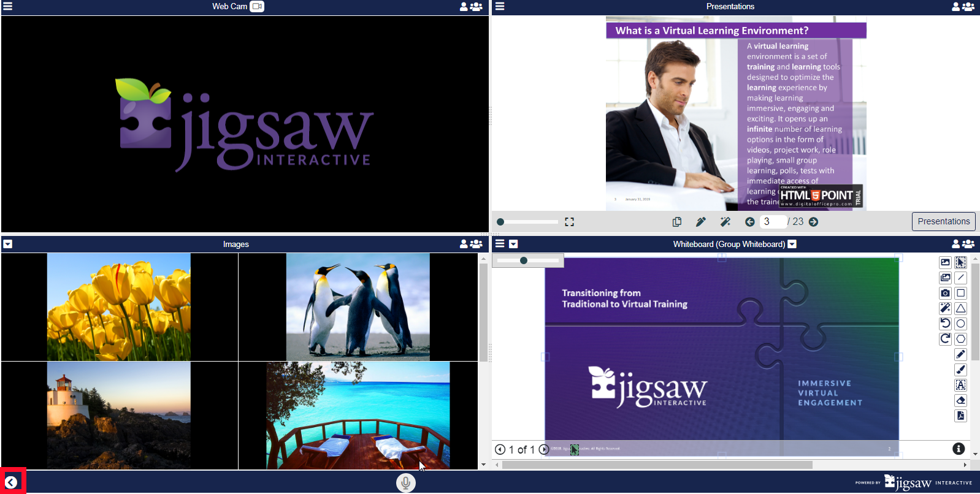
Task: Pick the whiteboard pencil tool
Action: (960, 354)
